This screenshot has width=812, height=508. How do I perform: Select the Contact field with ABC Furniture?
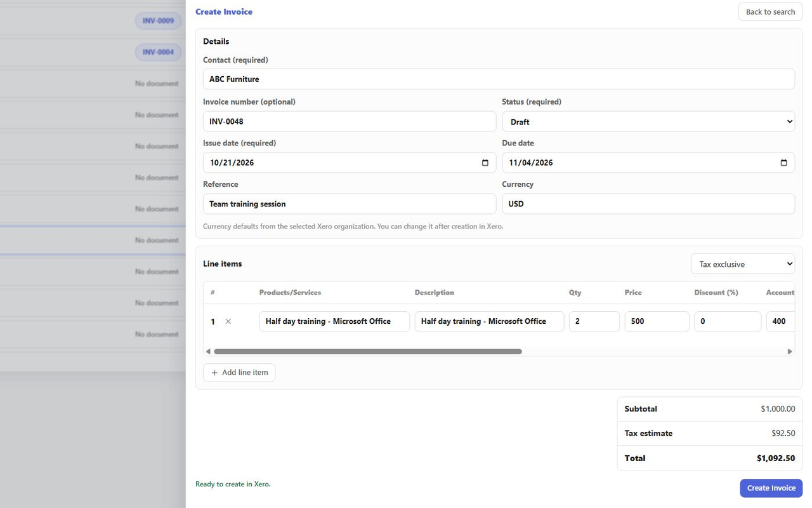[499, 79]
